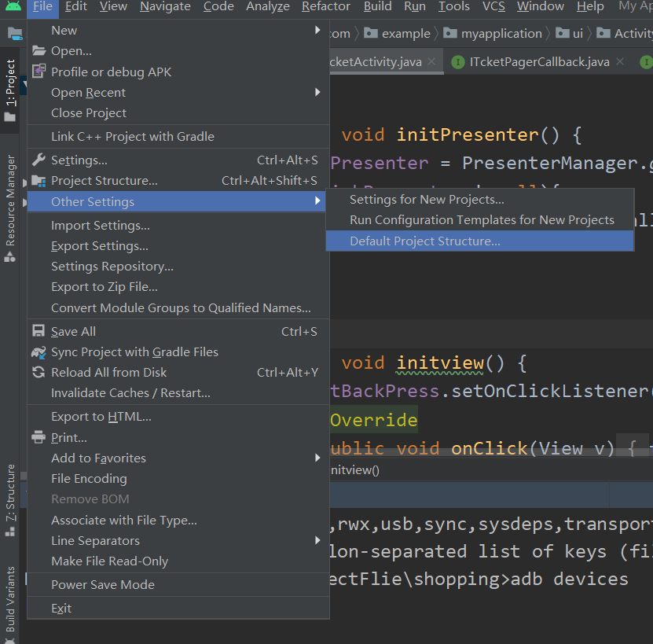Click the Structure tool window icon
Viewport: 653px width, 644px height.
[9, 532]
